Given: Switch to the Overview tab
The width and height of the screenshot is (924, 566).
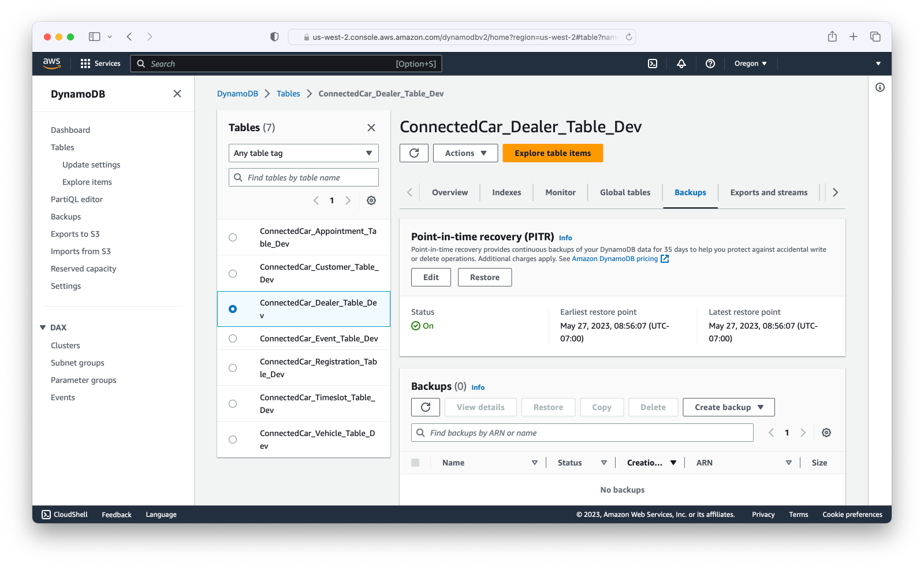Looking at the screenshot, I should (450, 192).
